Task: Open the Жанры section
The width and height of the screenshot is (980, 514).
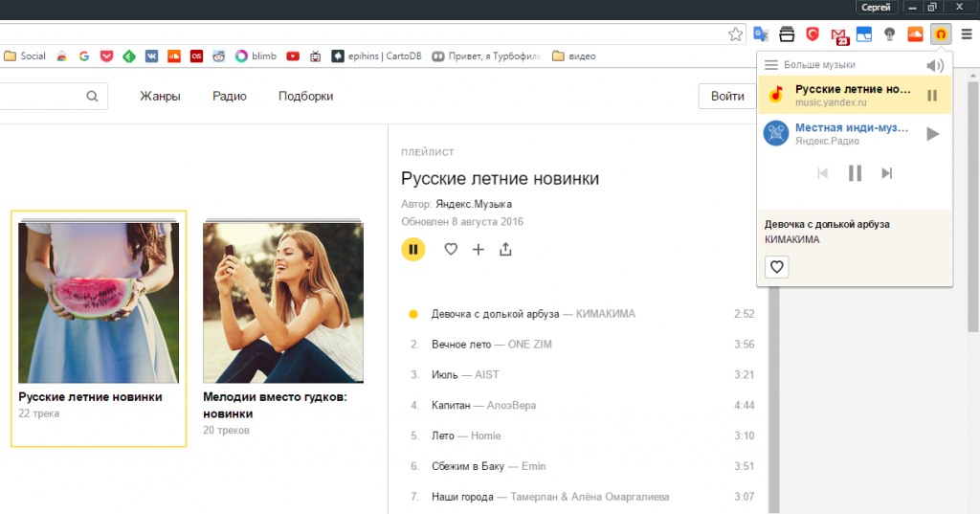Action: coord(160,96)
